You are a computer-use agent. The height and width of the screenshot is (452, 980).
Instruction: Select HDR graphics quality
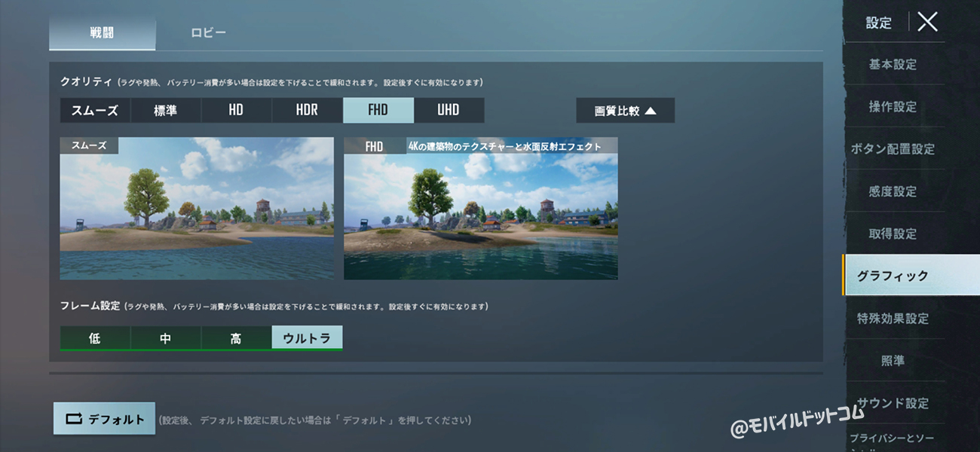pos(307,110)
